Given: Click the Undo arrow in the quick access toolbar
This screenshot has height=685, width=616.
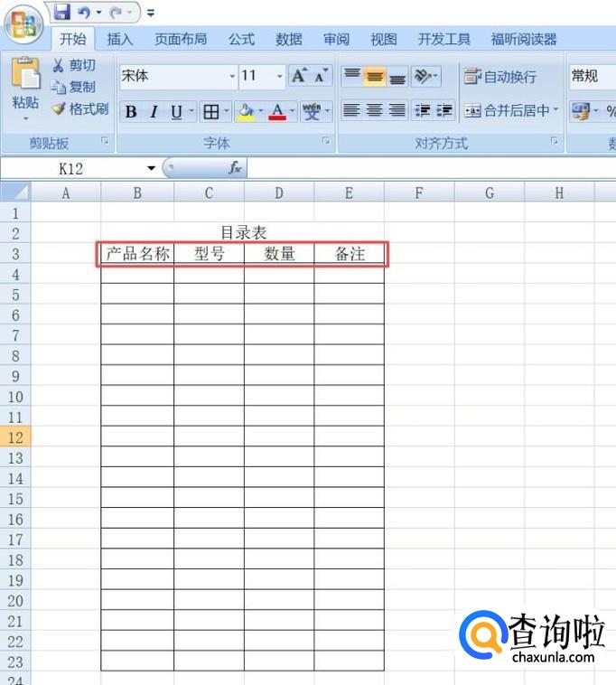Looking at the screenshot, I should [84, 13].
